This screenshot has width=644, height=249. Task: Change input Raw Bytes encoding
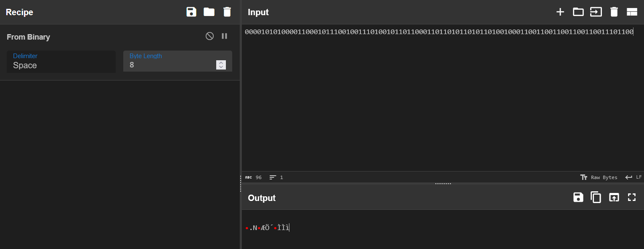599,177
